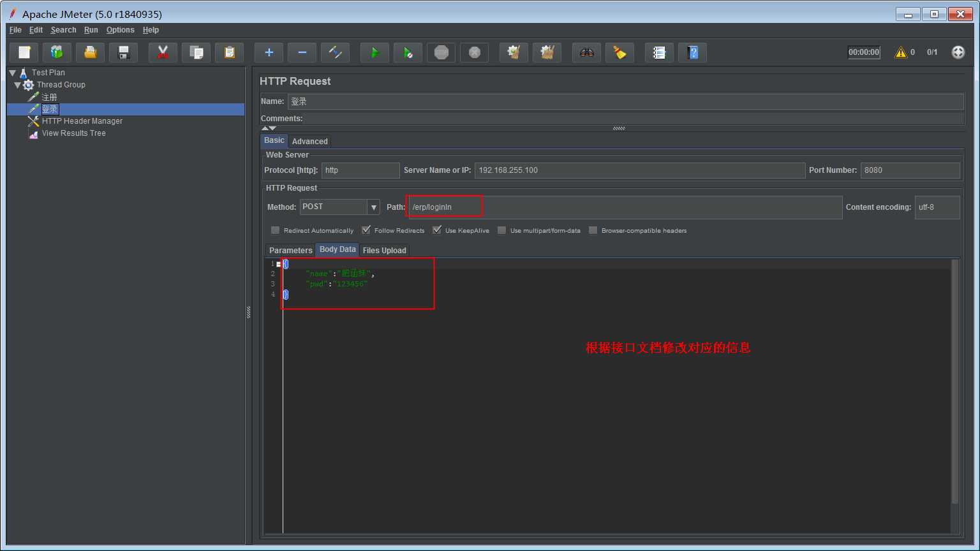
Task: Open the Options menu
Action: point(120,30)
